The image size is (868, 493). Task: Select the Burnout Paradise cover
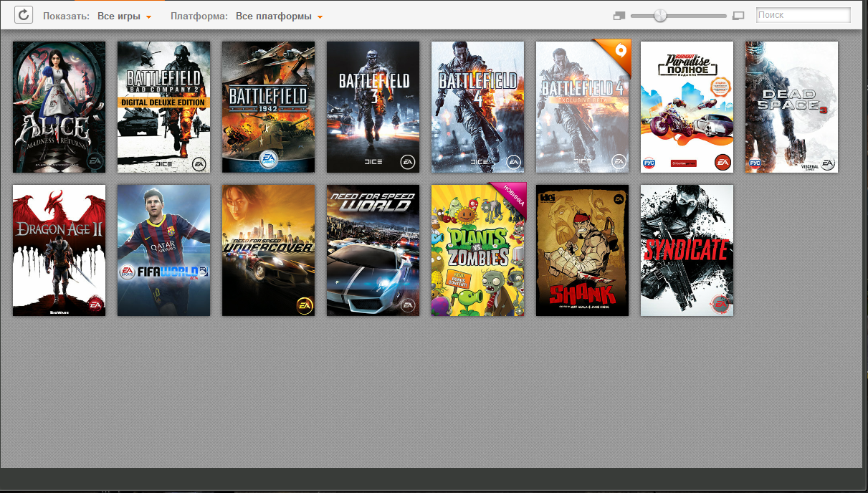[687, 107]
